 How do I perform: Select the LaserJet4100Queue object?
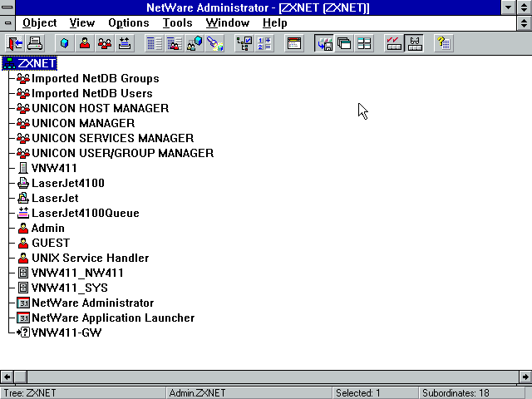pos(85,213)
